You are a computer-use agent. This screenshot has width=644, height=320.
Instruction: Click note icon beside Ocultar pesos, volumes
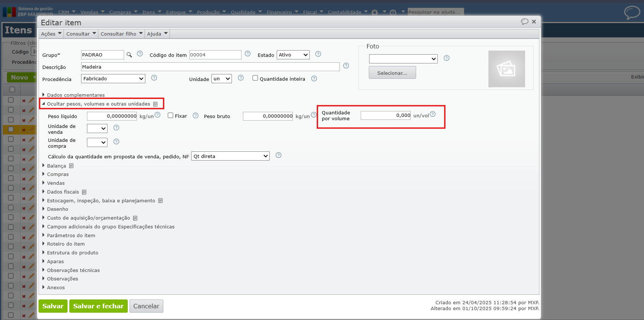[155, 104]
